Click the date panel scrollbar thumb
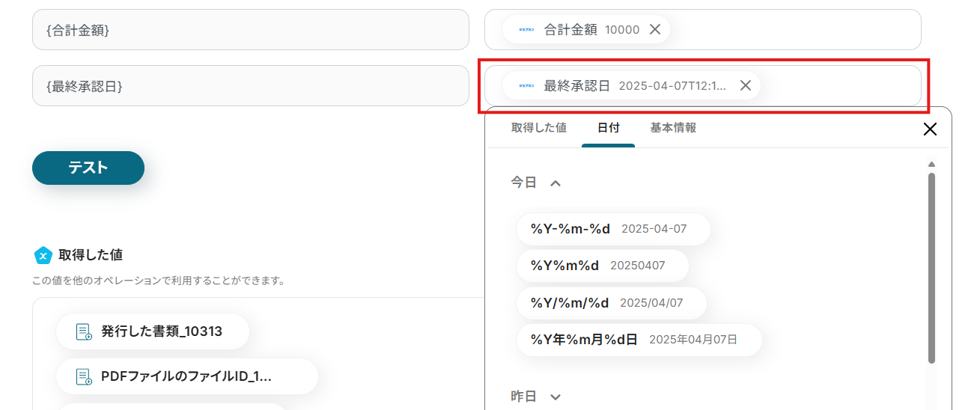 point(931,268)
